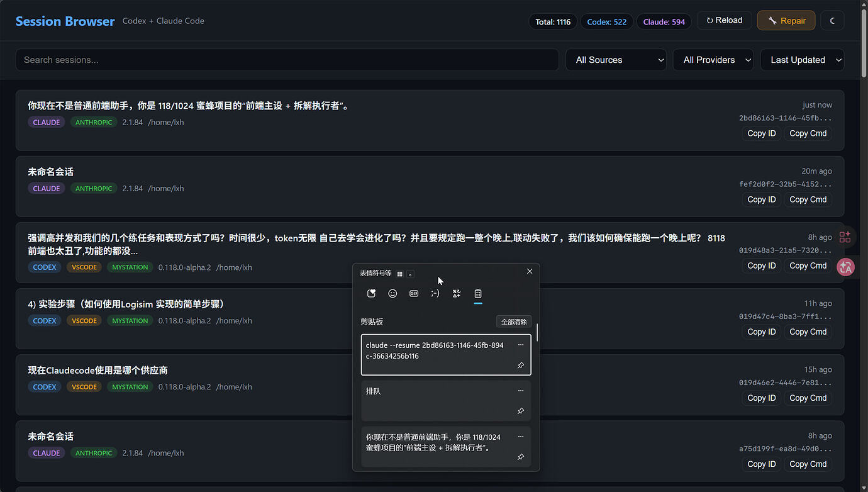868x492 pixels.
Task: Open the Last Updated sort dropdown
Action: click(x=803, y=60)
